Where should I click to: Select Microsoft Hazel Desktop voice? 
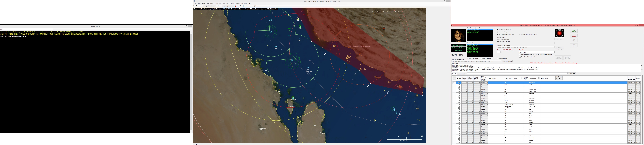click(473, 31)
